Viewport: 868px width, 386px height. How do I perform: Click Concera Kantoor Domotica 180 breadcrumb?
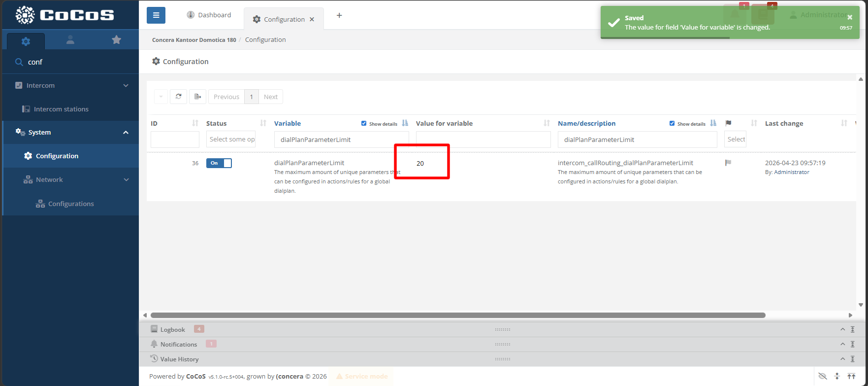click(194, 40)
